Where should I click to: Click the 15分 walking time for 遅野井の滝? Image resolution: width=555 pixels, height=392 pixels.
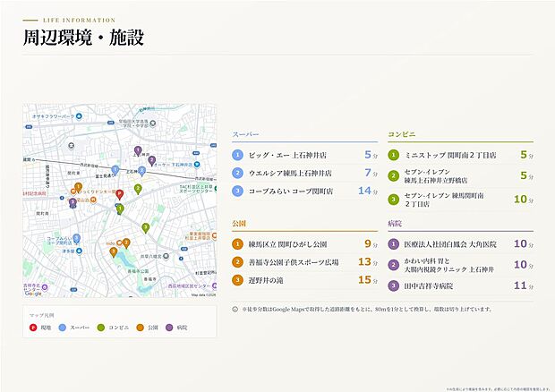click(368, 280)
